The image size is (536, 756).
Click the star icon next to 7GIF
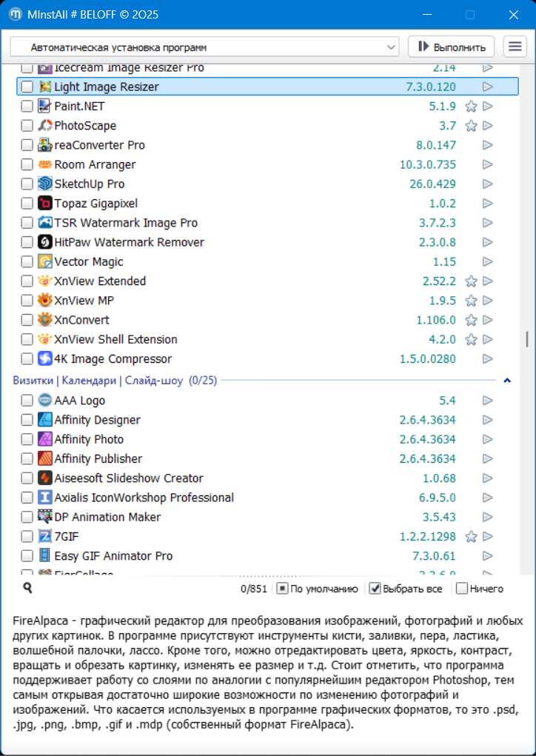pyautogui.click(x=471, y=537)
